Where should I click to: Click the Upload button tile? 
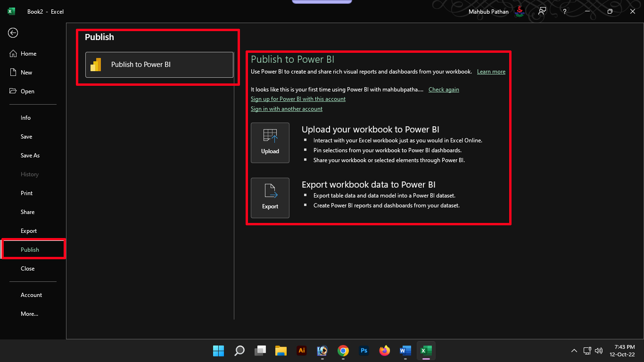coord(270,143)
